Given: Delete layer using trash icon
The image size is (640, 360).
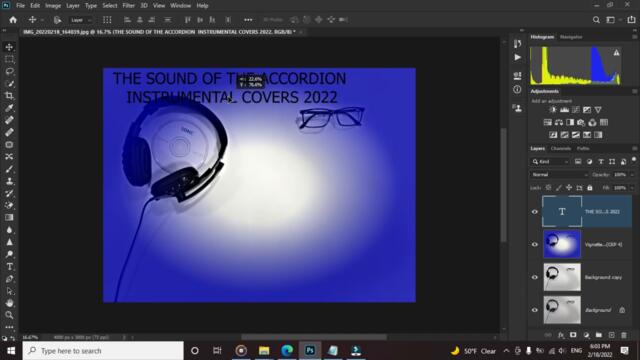Looking at the screenshot, I should (x=624, y=335).
